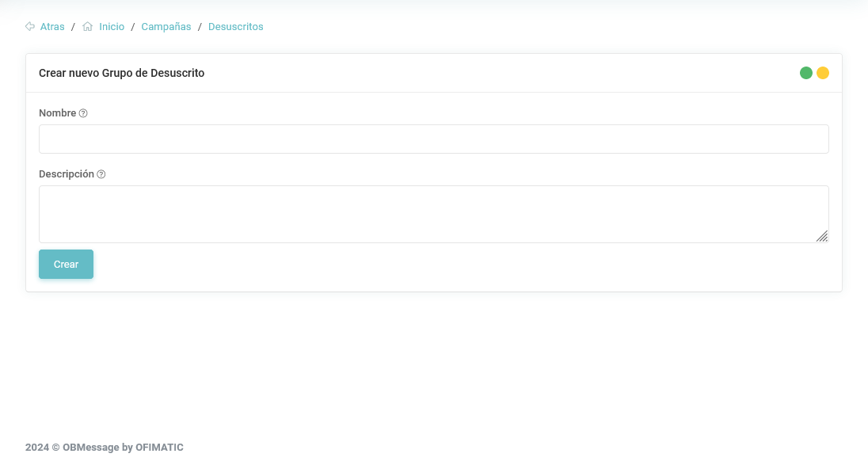Open the Desuscritos breadcrumb item
This screenshot has height=465, width=868.
pos(235,27)
